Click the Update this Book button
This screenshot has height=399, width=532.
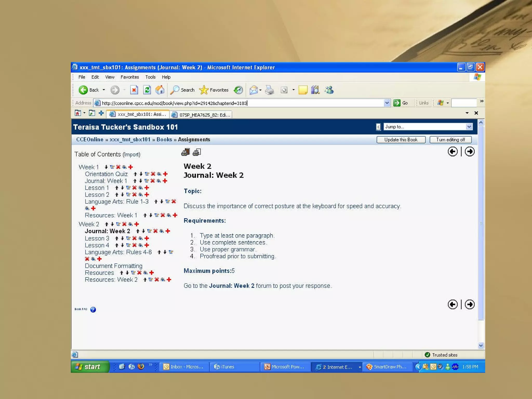(x=401, y=139)
